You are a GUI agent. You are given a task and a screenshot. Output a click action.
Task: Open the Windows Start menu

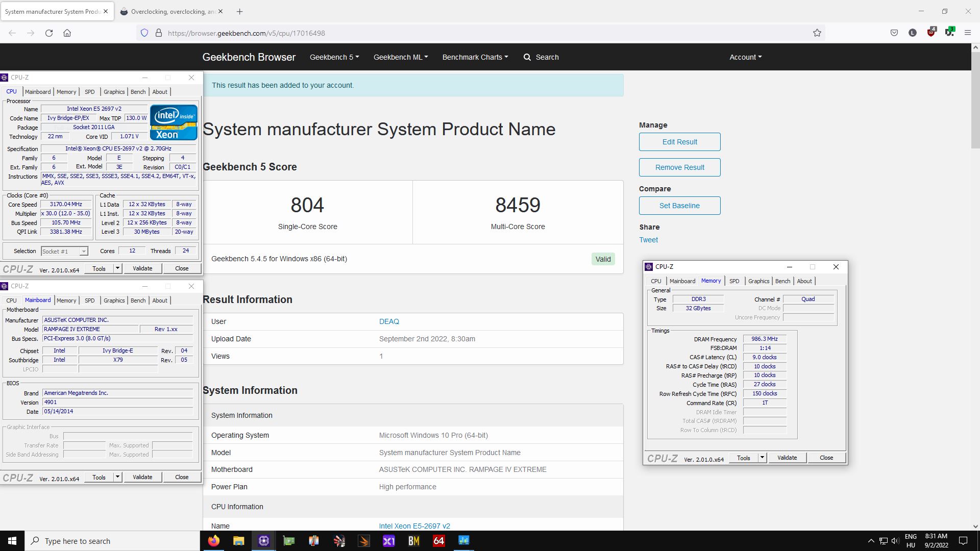coord(12,541)
